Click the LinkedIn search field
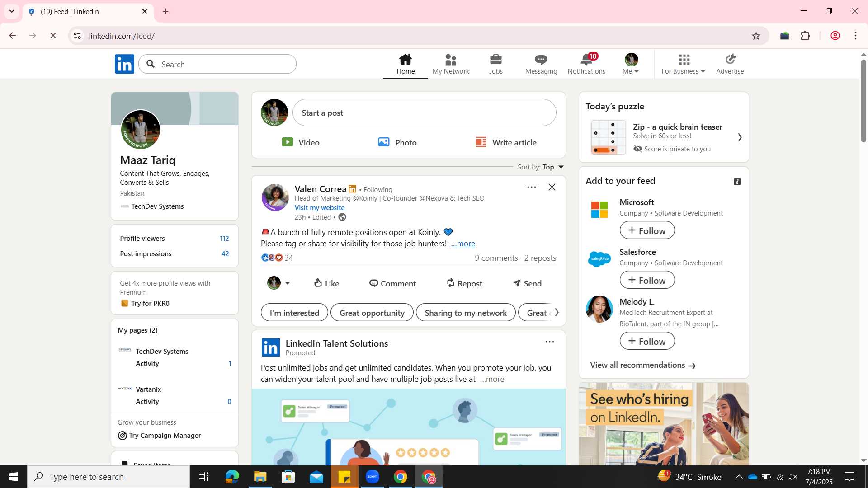The width and height of the screenshot is (868, 488). point(217,64)
